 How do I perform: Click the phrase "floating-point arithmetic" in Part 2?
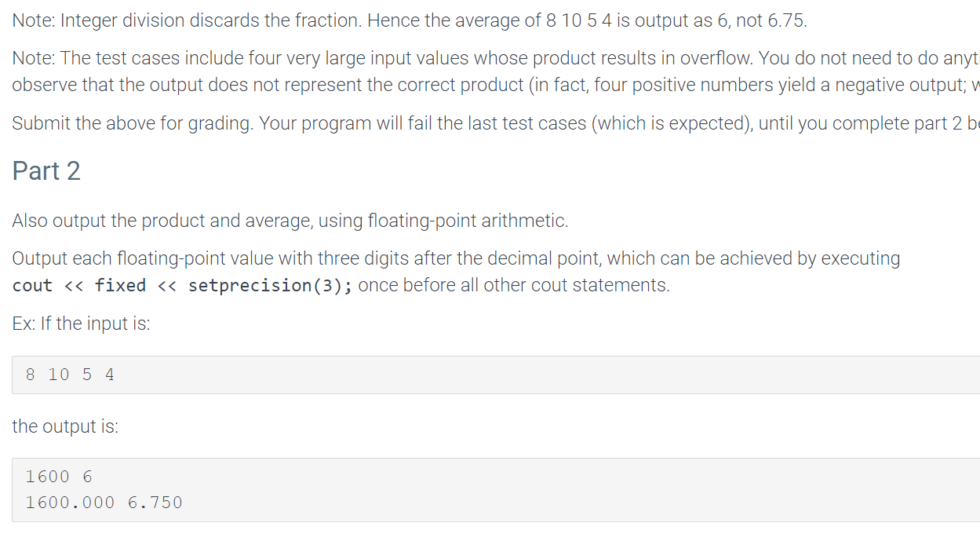[467, 221]
